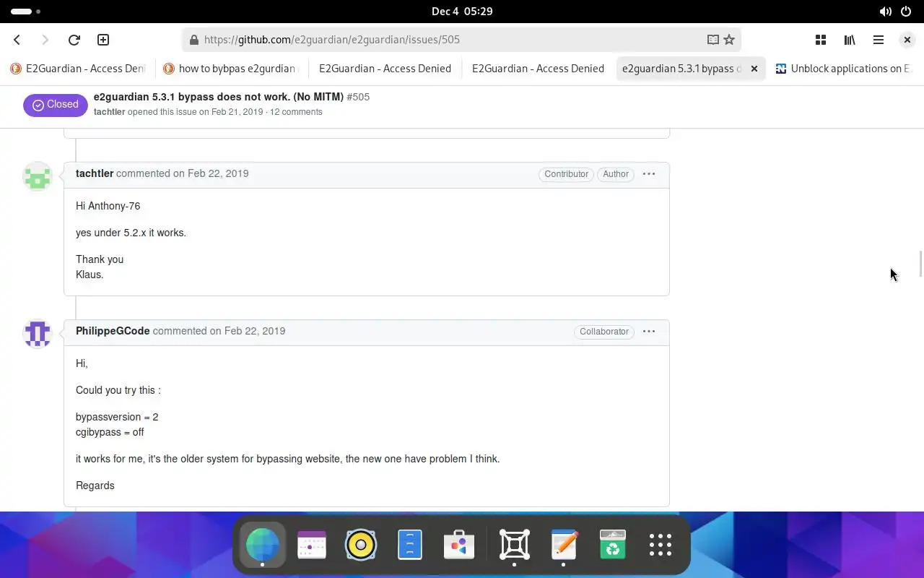Close the e2guardian 5.3.1 bypass tab
Screen dimensions: 924x578
pos(754,69)
